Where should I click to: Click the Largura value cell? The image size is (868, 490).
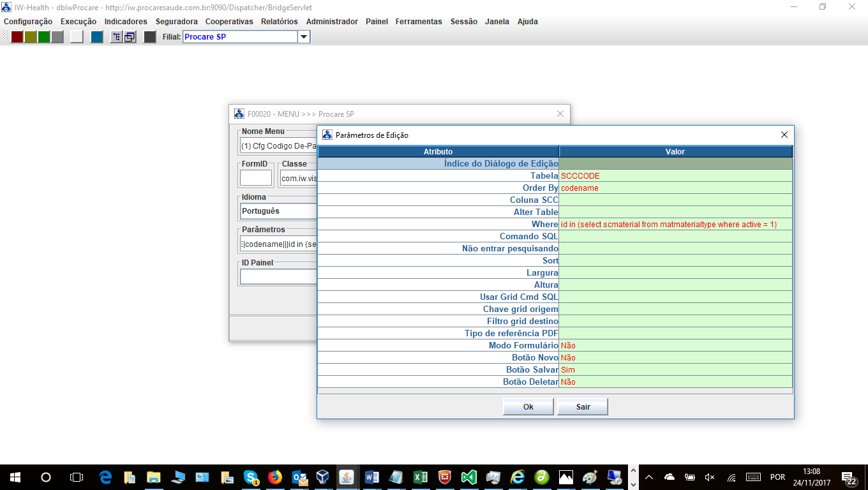click(x=676, y=272)
